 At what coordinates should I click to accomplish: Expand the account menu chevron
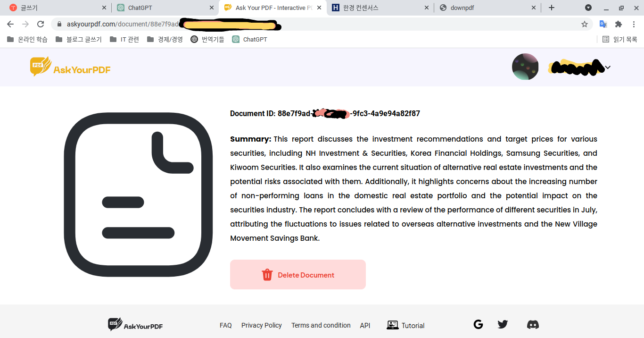(608, 68)
